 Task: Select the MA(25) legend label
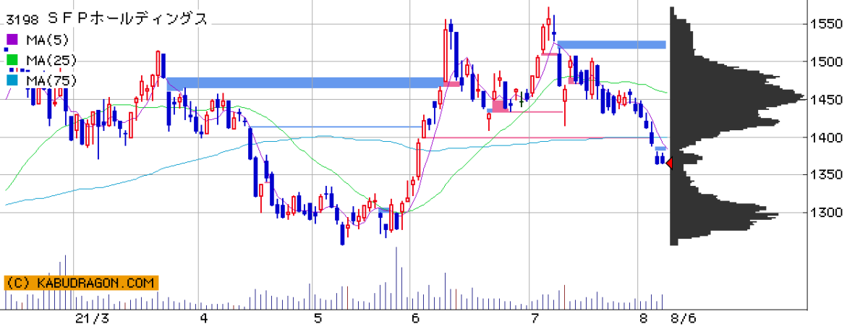click(50, 60)
